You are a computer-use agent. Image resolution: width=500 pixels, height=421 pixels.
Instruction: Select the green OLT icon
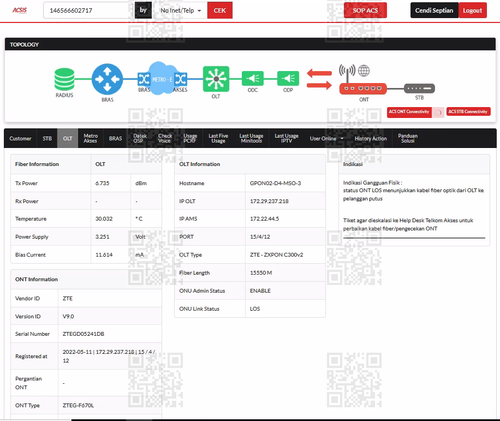click(216, 79)
